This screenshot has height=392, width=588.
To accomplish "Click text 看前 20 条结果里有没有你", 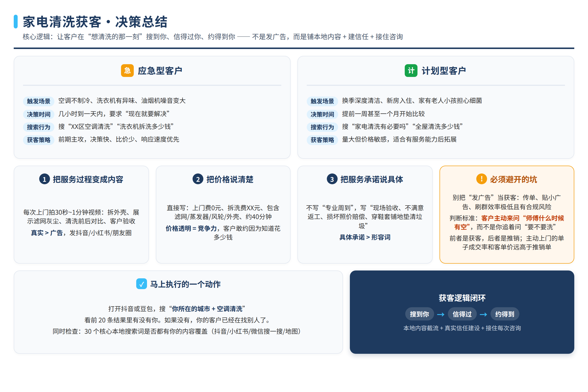I will click(122, 320).
